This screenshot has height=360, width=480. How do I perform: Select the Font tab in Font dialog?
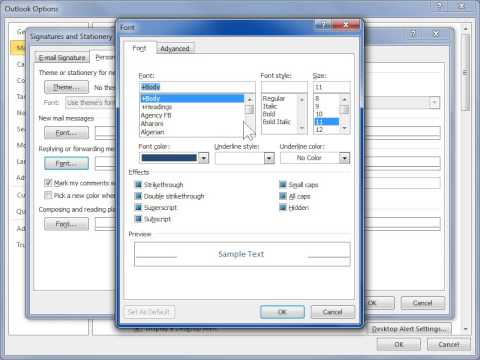point(140,48)
